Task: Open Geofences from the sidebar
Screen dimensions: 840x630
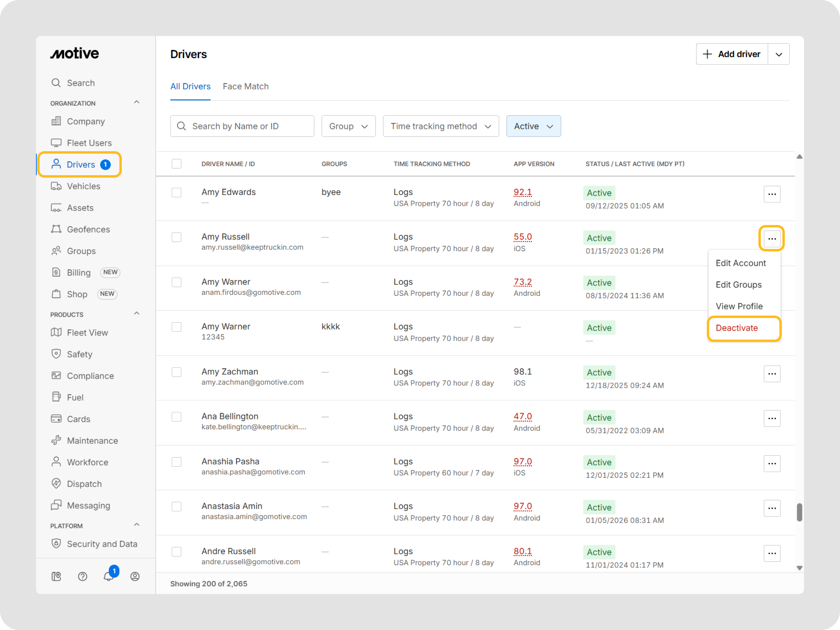Action: point(88,229)
